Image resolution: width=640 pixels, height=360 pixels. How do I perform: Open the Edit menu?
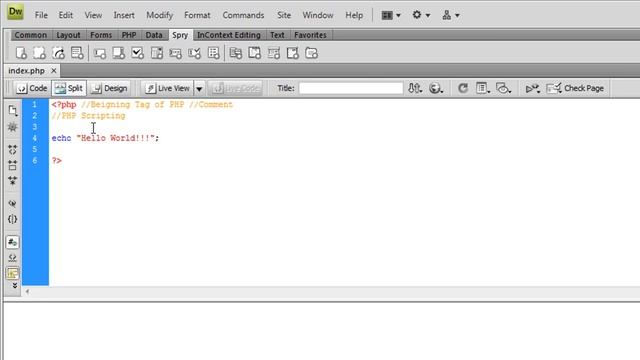[66, 15]
